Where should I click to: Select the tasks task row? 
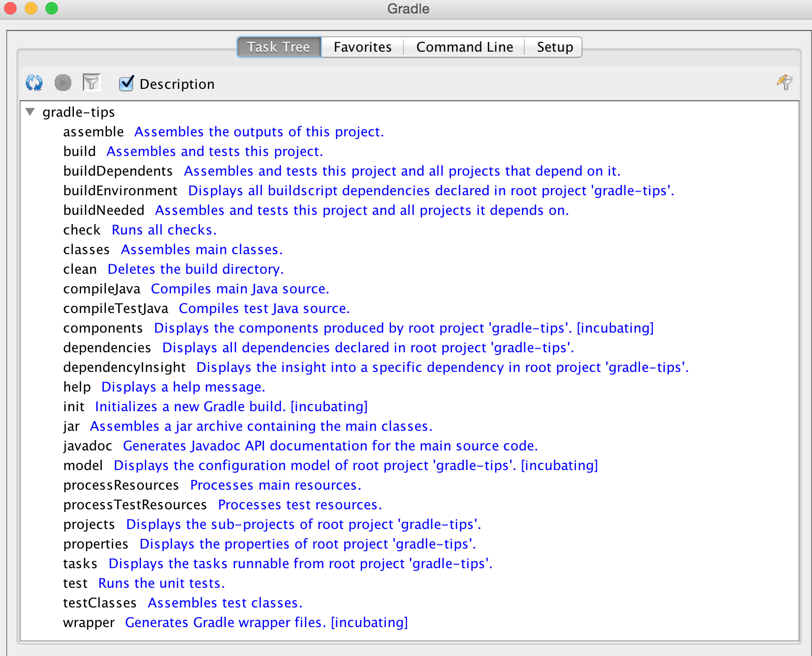pyautogui.click(x=277, y=564)
